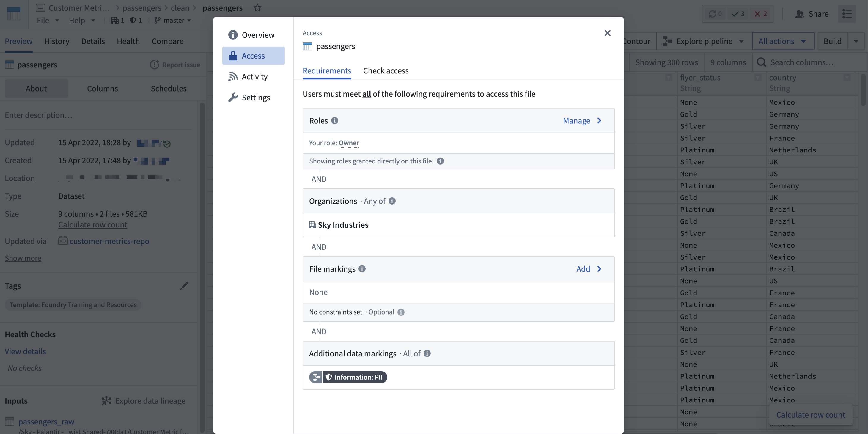868x434 pixels.
Task: Click the Information: PII marking badge
Action: [348, 377]
